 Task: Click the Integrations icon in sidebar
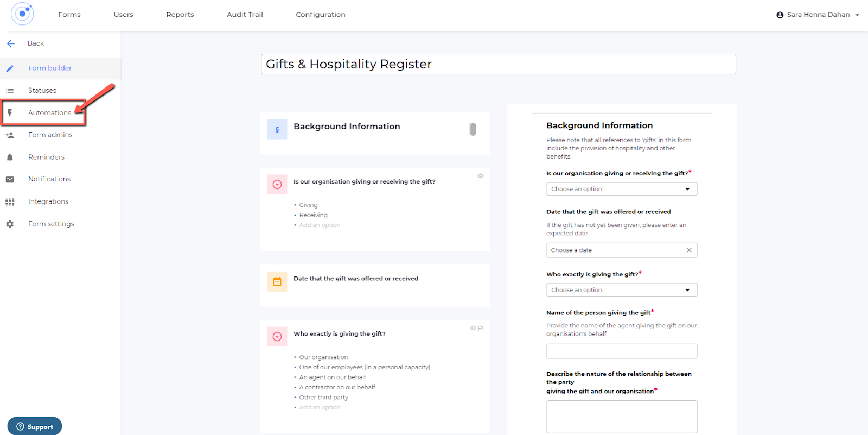click(10, 202)
